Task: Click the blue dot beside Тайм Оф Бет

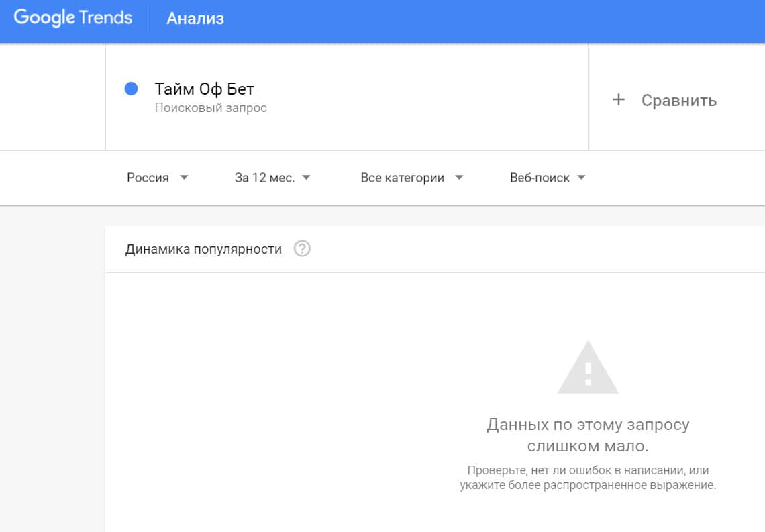Action: [132, 89]
